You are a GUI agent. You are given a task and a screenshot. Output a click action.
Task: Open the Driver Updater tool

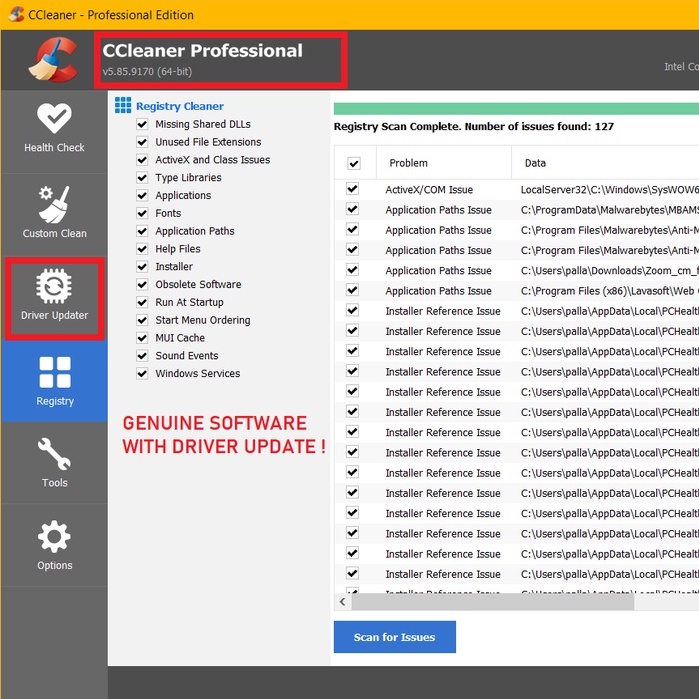pos(54,297)
